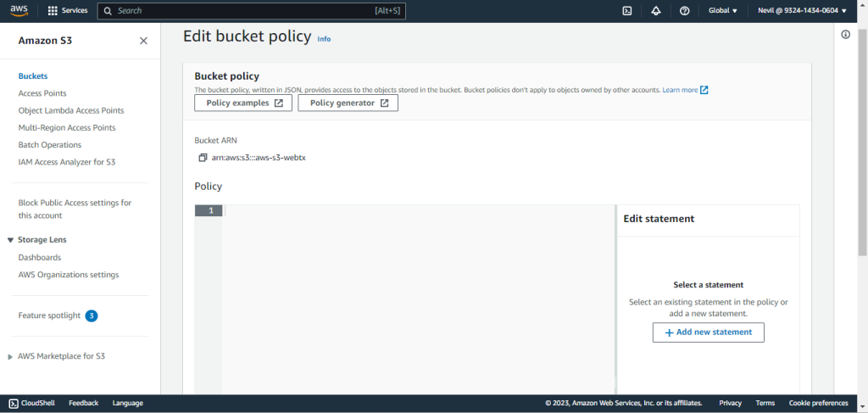
Task: Open Access Points in the sidebar
Action: 42,93
